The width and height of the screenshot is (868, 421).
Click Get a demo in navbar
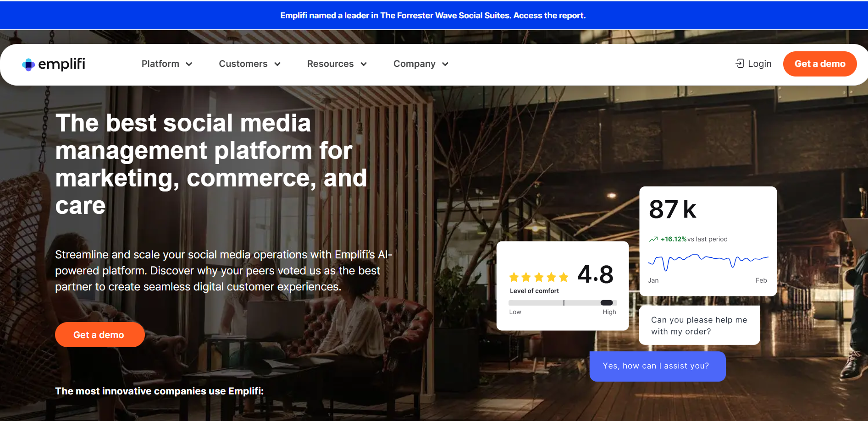click(x=820, y=64)
